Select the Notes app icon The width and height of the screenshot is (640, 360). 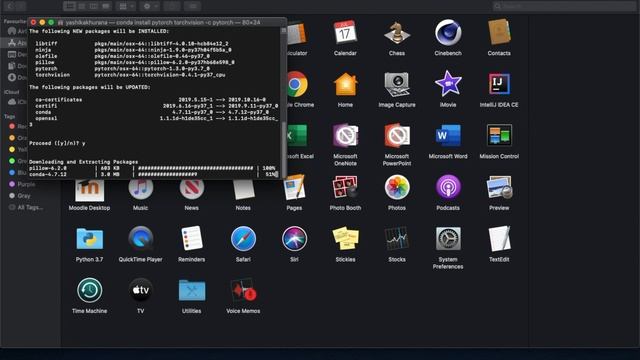pyautogui.click(x=243, y=189)
